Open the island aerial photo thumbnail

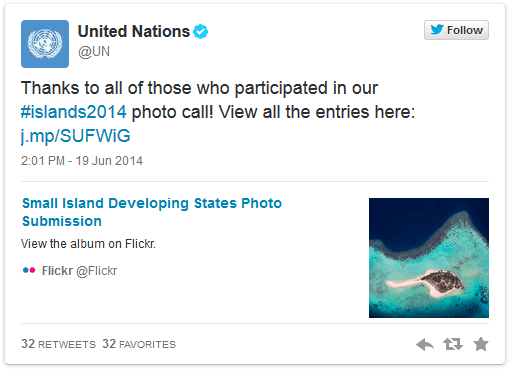[x=429, y=258]
